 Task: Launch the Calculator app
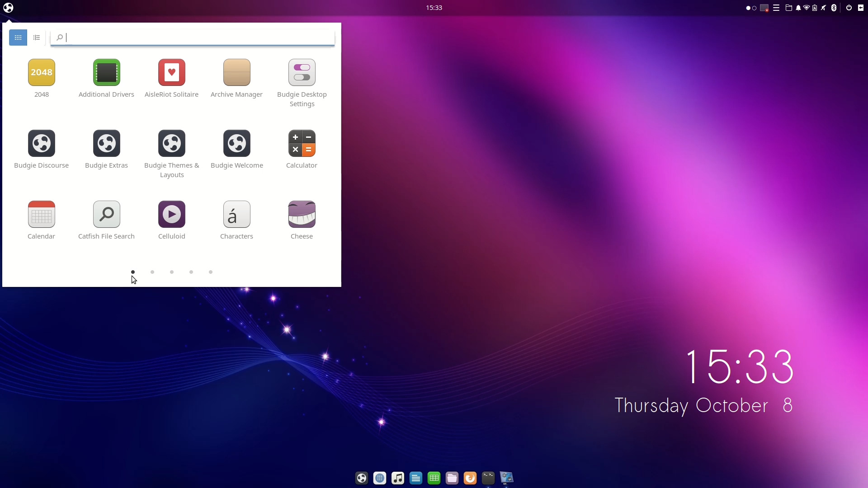click(302, 143)
